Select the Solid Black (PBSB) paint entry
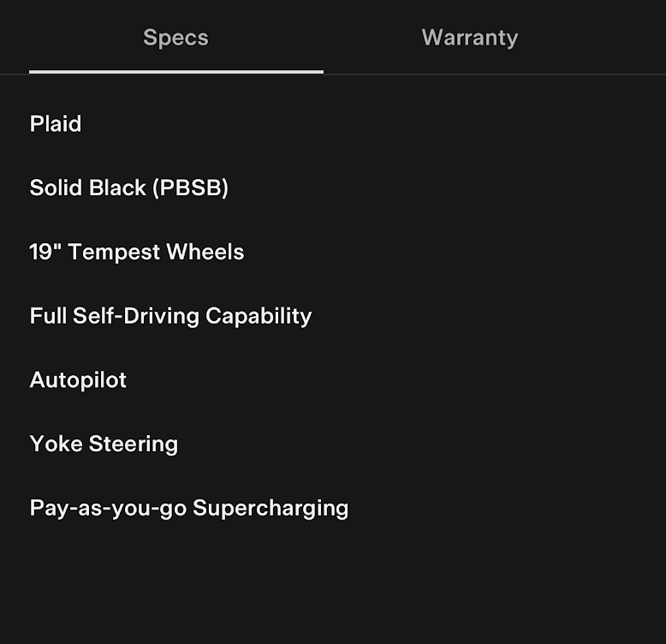Image resolution: width=666 pixels, height=644 pixels. [x=129, y=188]
